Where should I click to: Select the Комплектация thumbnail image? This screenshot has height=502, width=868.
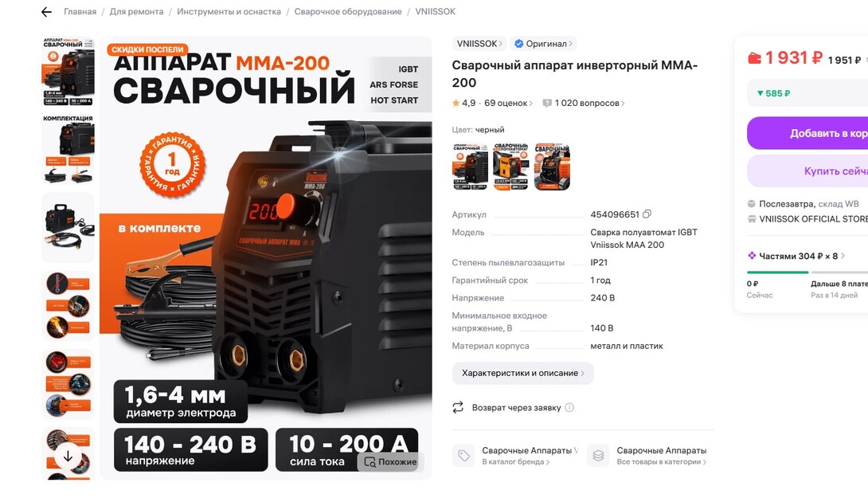coord(68,150)
